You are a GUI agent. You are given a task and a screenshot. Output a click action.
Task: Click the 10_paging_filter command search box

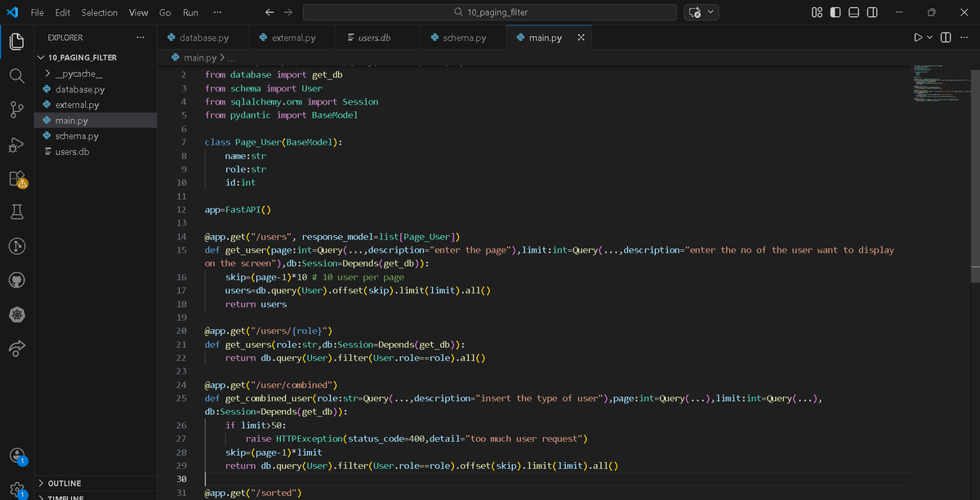tap(489, 12)
